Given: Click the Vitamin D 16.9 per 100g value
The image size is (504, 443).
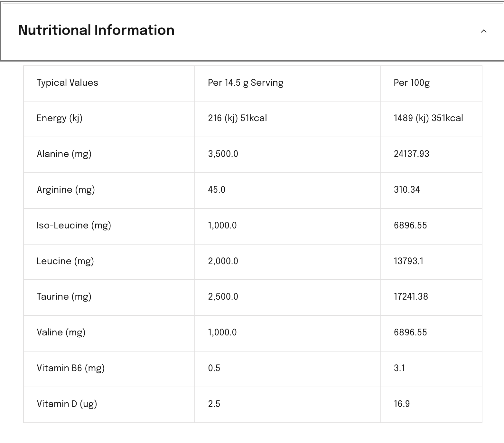Looking at the screenshot, I should (402, 404).
